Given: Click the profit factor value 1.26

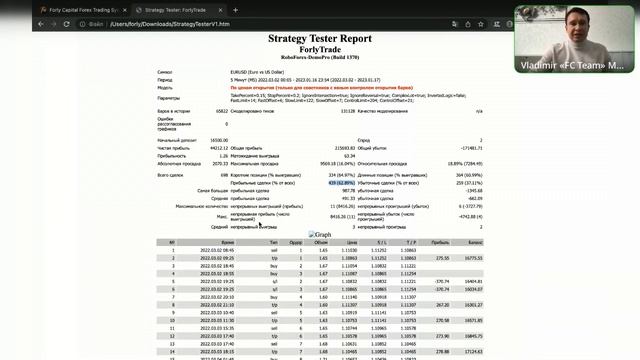Looking at the screenshot, I should click(224, 156).
